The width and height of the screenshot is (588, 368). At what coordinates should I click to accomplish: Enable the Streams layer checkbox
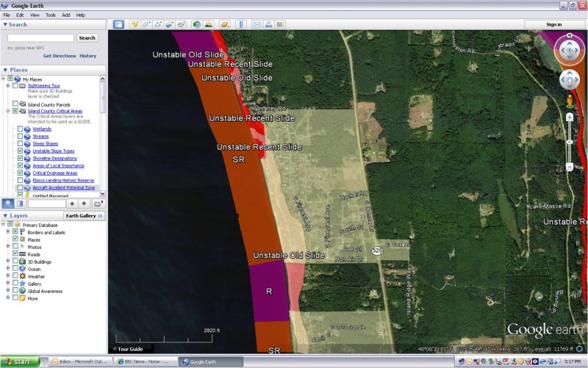click(x=21, y=137)
